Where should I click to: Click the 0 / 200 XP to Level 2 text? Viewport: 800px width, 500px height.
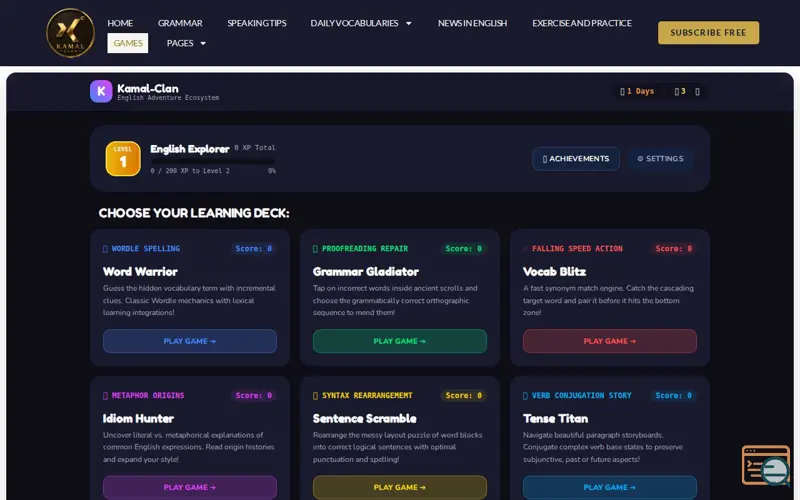tap(190, 171)
